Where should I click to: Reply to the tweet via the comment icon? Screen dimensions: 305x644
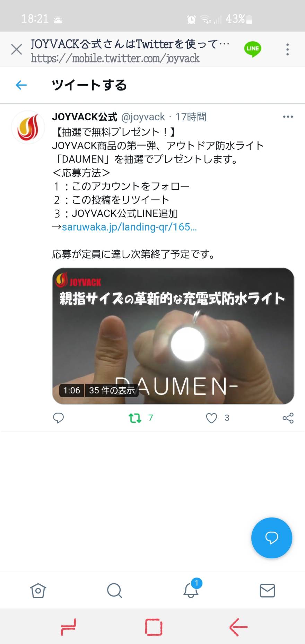click(x=58, y=418)
